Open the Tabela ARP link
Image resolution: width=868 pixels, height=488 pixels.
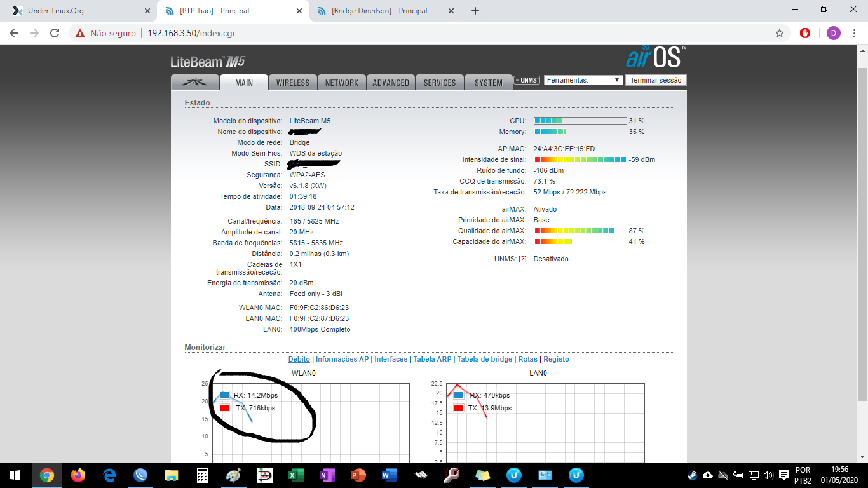[433, 359]
